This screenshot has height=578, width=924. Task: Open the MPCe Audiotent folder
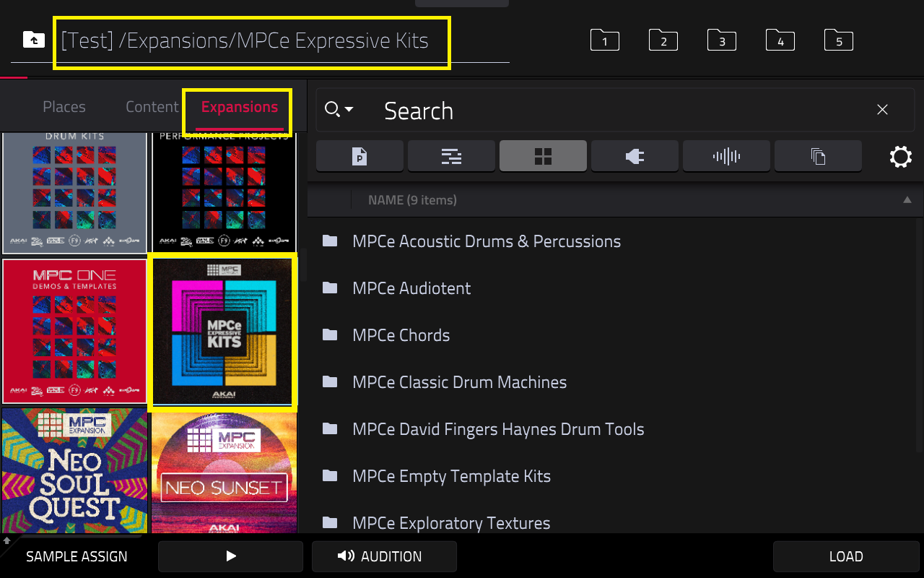614,288
